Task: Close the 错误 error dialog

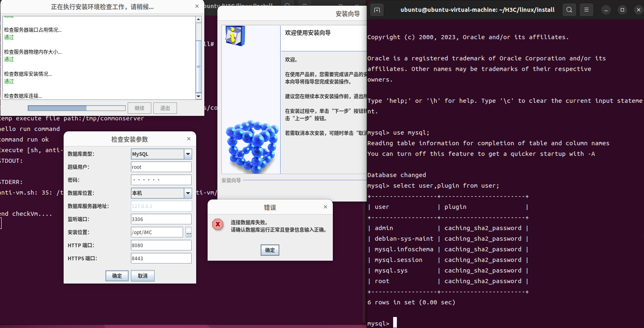Action: [325, 207]
